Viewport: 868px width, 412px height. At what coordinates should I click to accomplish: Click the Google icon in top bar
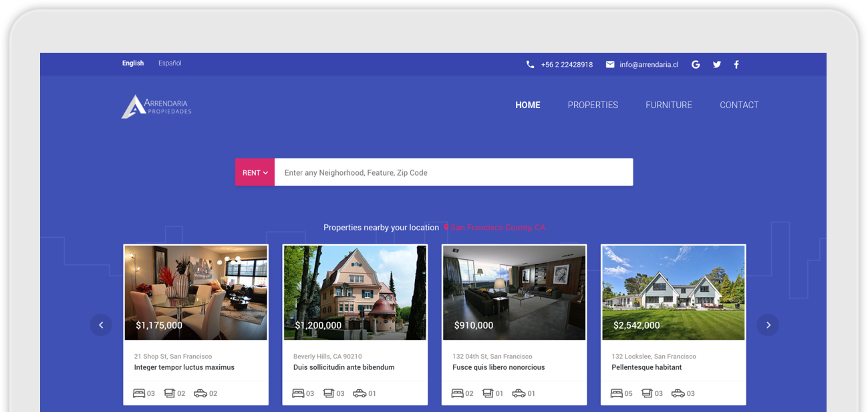pos(696,65)
